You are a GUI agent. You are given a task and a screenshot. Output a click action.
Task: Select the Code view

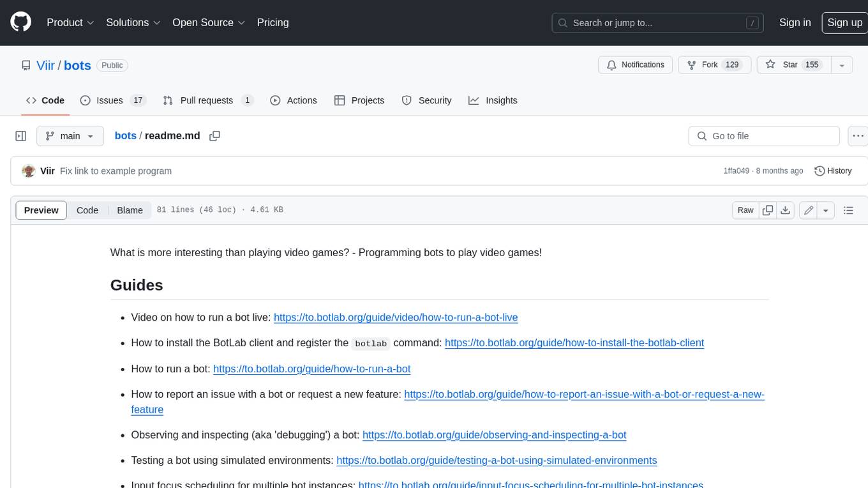[87, 210]
